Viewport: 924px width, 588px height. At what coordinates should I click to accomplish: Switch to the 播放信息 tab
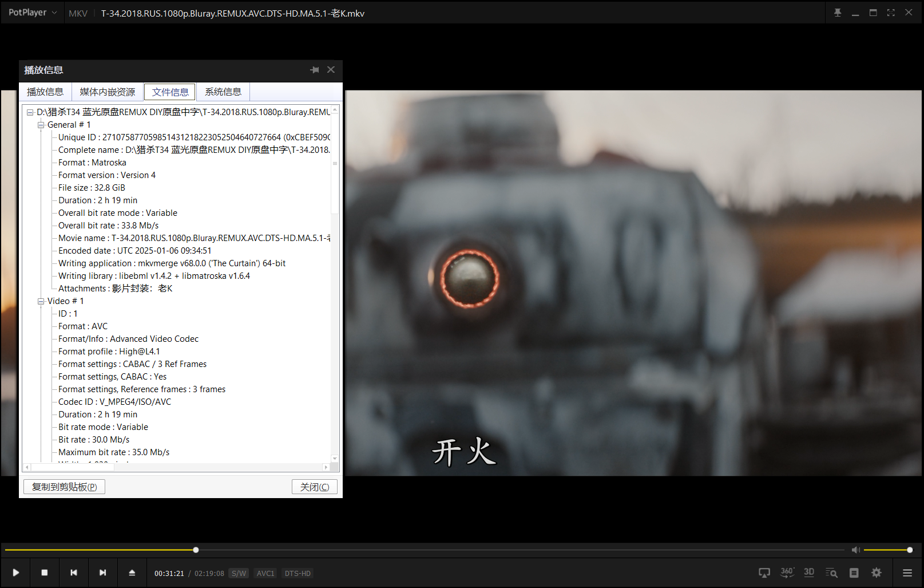[45, 92]
